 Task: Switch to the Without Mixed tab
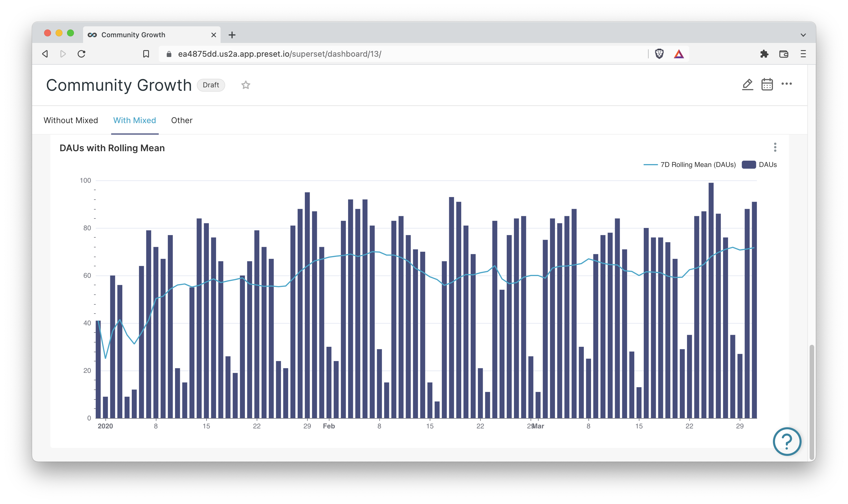[x=71, y=120]
